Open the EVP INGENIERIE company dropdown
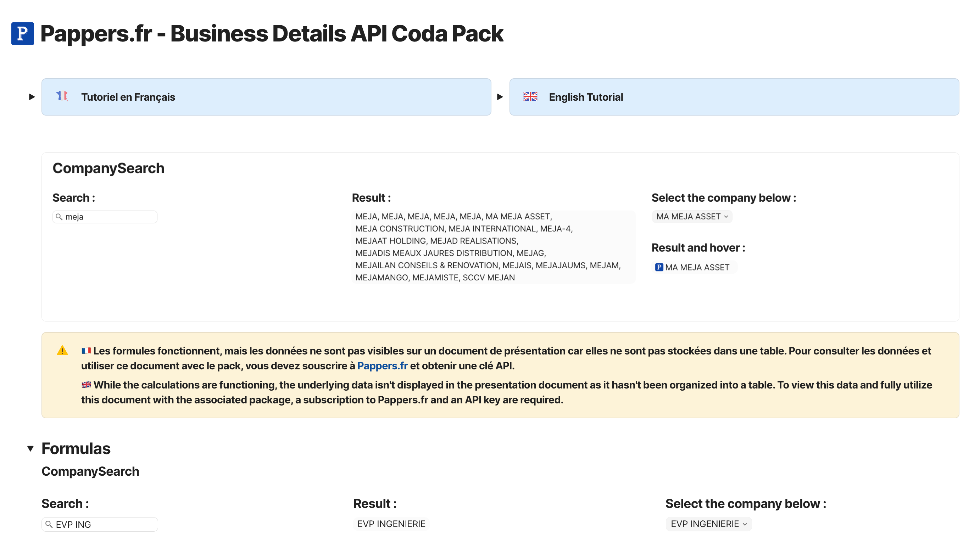 click(x=708, y=524)
